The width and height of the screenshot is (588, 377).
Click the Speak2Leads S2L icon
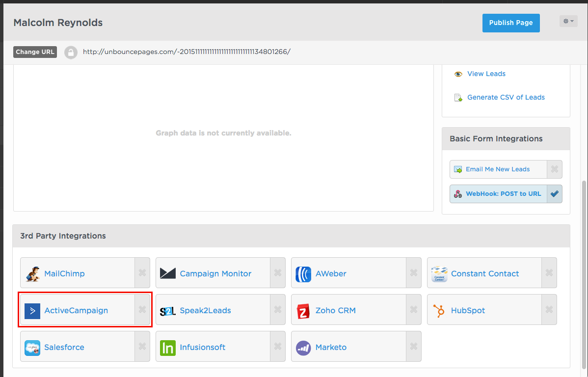pyautogui.click(x=168, y=311)
